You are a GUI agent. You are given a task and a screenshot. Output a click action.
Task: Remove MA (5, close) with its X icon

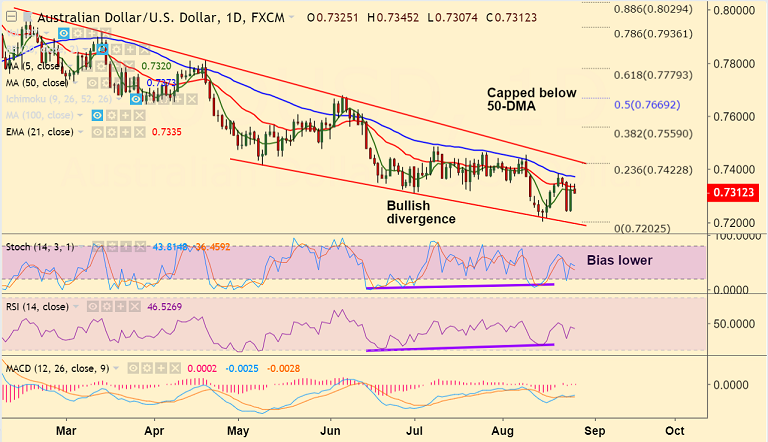pos(130,66)
